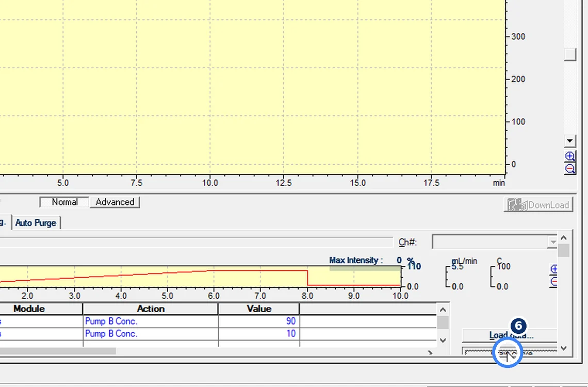
Task: Select Pump B Conc. action in the 90 row
Action: 151,321
